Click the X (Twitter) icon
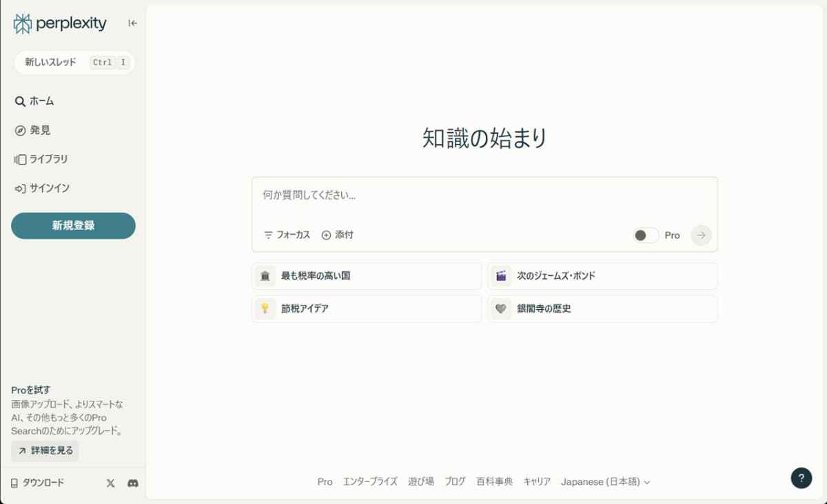 click(110, 483)
